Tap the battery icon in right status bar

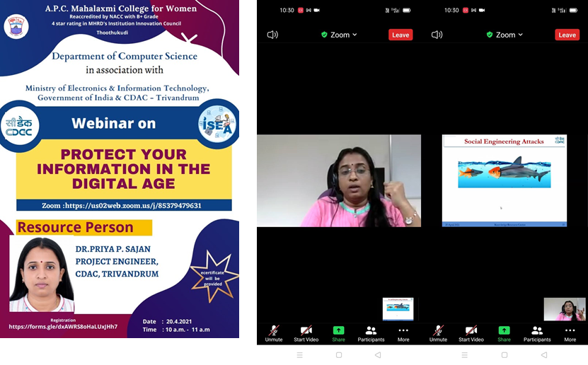pos(573,11)
